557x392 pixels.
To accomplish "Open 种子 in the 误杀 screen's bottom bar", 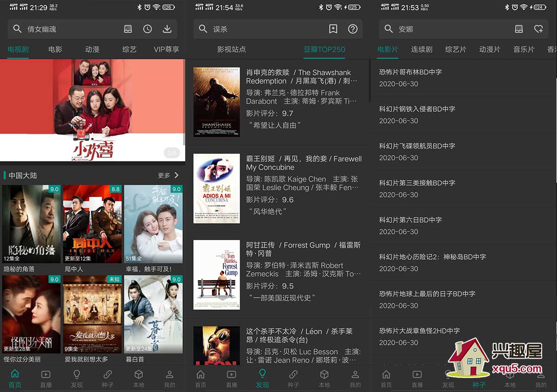I will [293, 379].
